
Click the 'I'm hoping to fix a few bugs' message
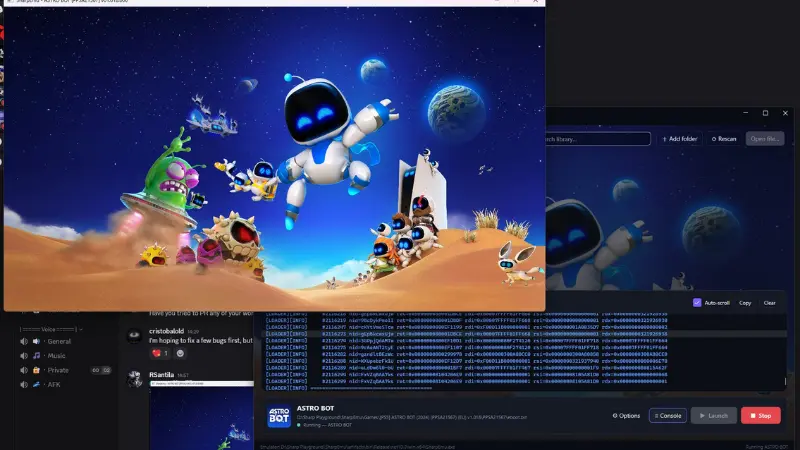tap(201, 340)
